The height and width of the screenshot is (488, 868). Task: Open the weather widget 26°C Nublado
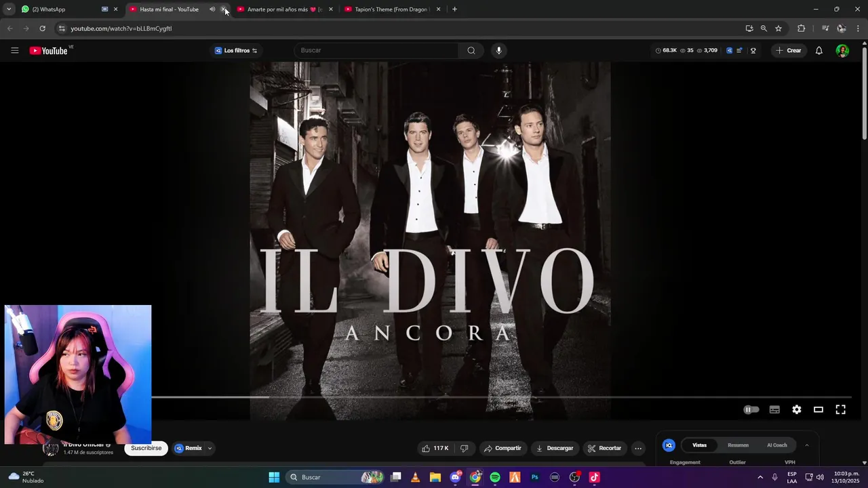pos(26,477)
